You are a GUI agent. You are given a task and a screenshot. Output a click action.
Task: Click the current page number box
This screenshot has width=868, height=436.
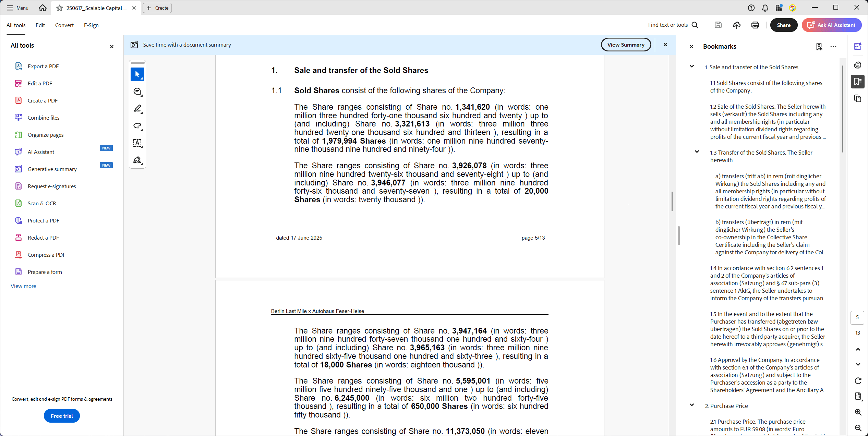point(857,317)
